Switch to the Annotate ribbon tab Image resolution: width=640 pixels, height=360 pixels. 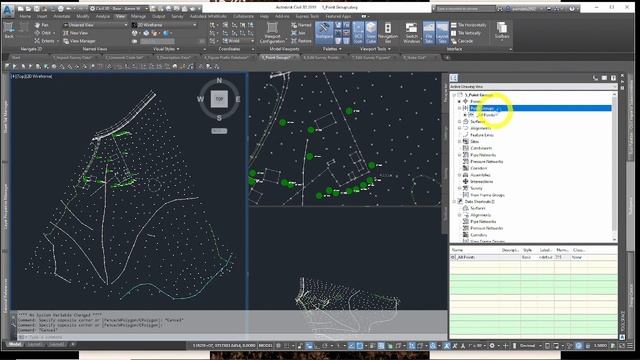click(62, 16)
